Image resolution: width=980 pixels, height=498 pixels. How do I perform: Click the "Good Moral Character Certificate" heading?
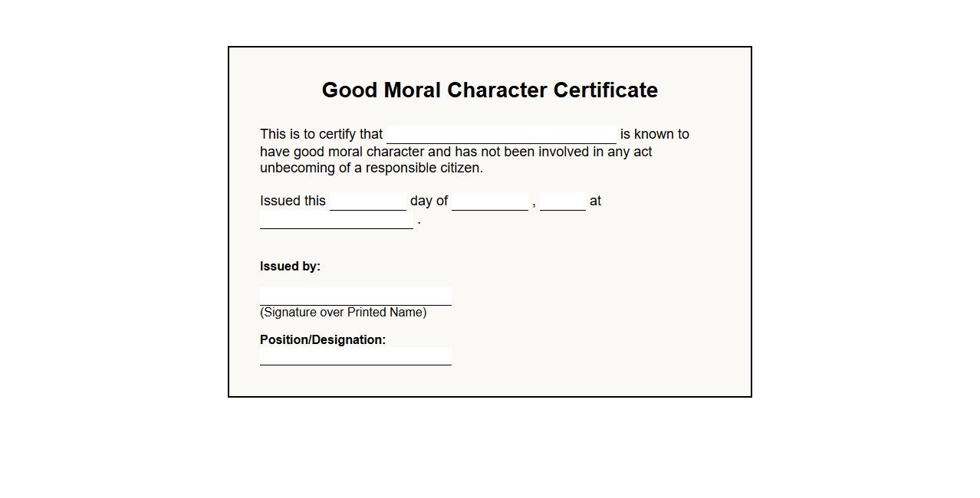(490, 90)
